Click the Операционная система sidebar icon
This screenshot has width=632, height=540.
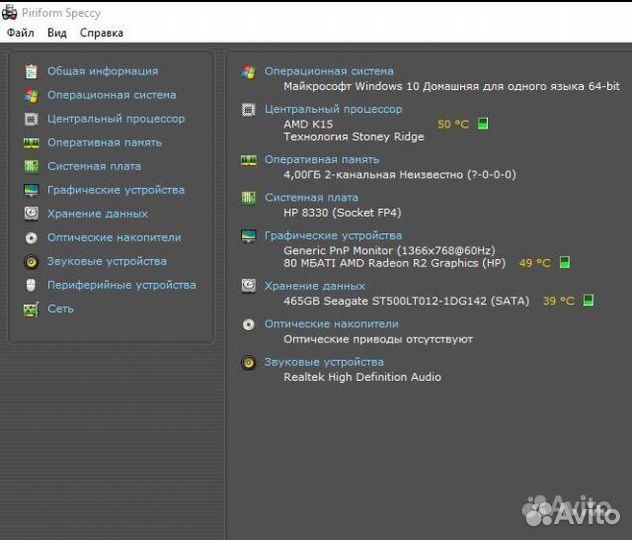[31, 96]
